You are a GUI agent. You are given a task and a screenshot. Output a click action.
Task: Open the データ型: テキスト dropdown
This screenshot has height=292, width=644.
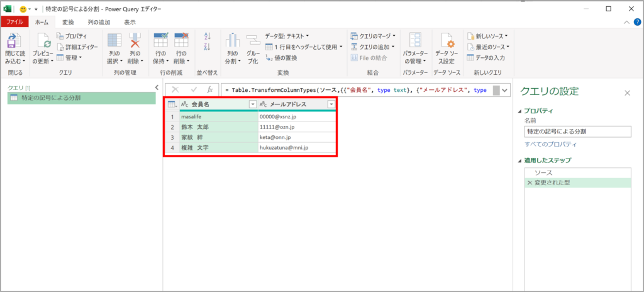coord(287,36)
